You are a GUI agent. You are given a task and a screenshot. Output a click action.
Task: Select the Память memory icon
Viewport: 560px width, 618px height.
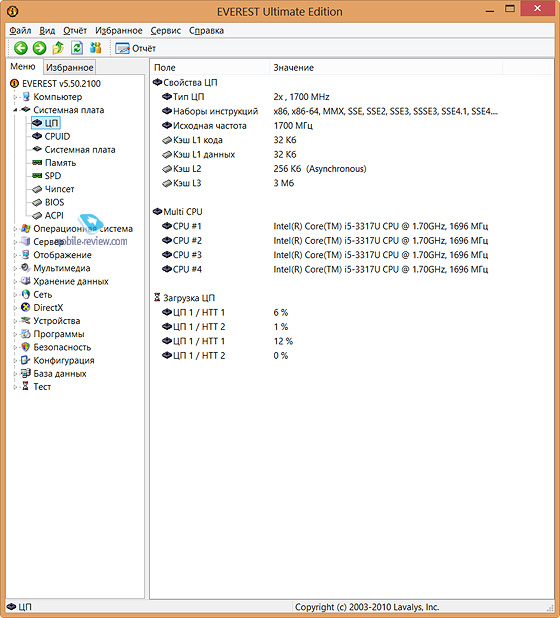coord(37,163)
